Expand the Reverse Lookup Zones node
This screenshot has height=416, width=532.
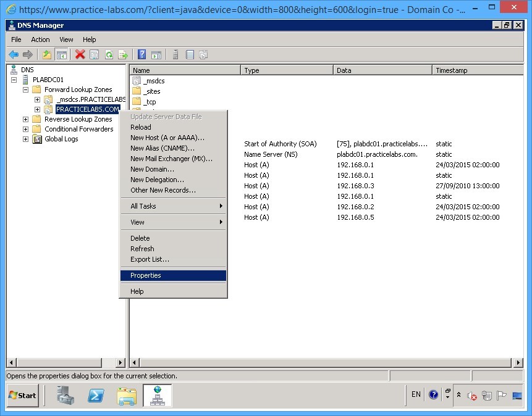coord(25,119)
